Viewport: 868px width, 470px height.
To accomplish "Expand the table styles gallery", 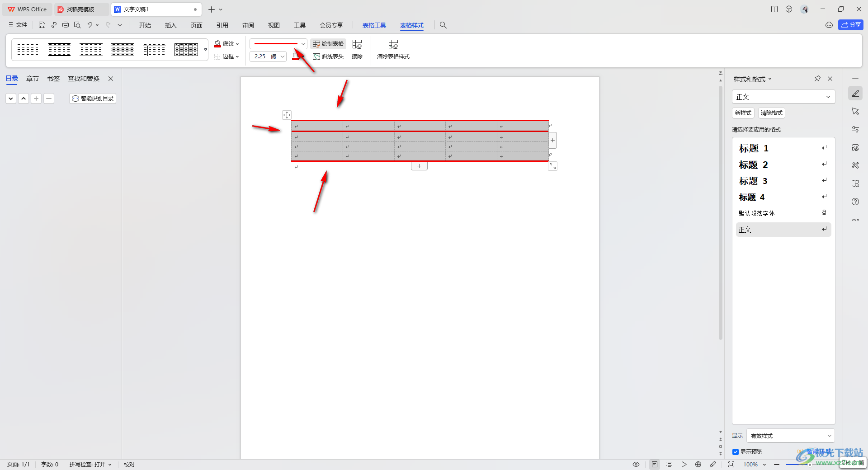I will click(x=206, y=50).
